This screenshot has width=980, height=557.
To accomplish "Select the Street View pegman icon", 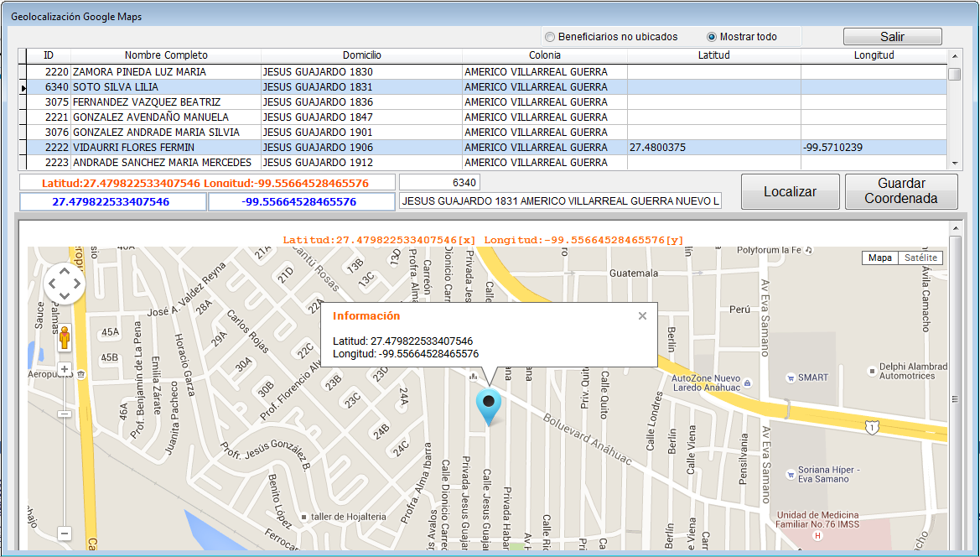I will pos(65,338).
